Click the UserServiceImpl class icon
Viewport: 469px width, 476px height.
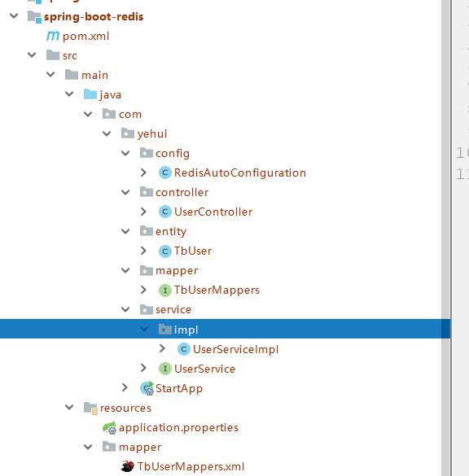[184, 349]
